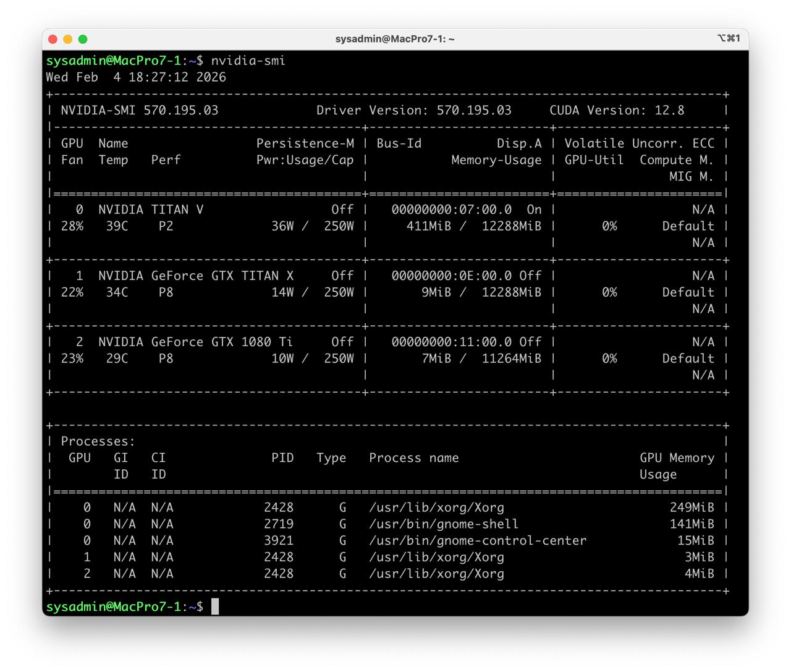Click the 411MiB memory usage value
Image resolution: width=791 pixels, height=672 pixels.
pyautogui.click(x=428, y=226)
